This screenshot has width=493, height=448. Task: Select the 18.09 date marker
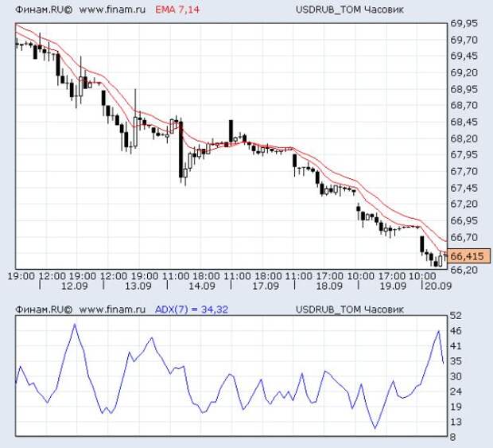tap(329, 286)
